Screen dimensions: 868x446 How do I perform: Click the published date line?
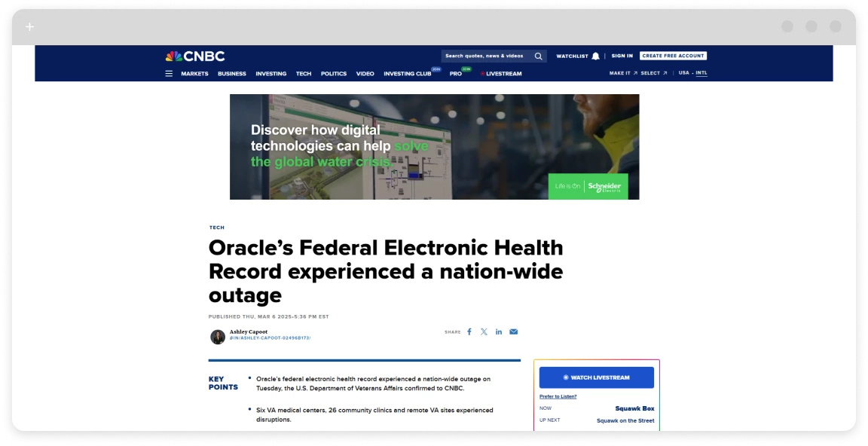pos(268,317)
